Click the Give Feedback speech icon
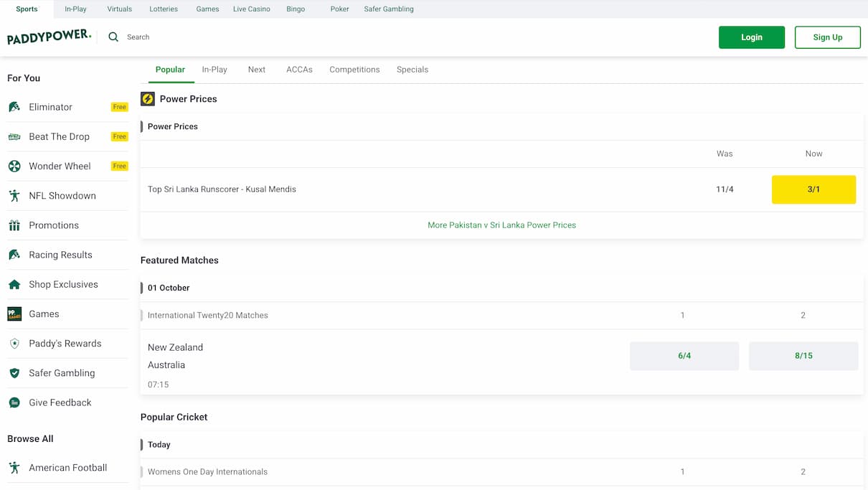The width and height of the screenshot is (868, 490). coord(14,402)
